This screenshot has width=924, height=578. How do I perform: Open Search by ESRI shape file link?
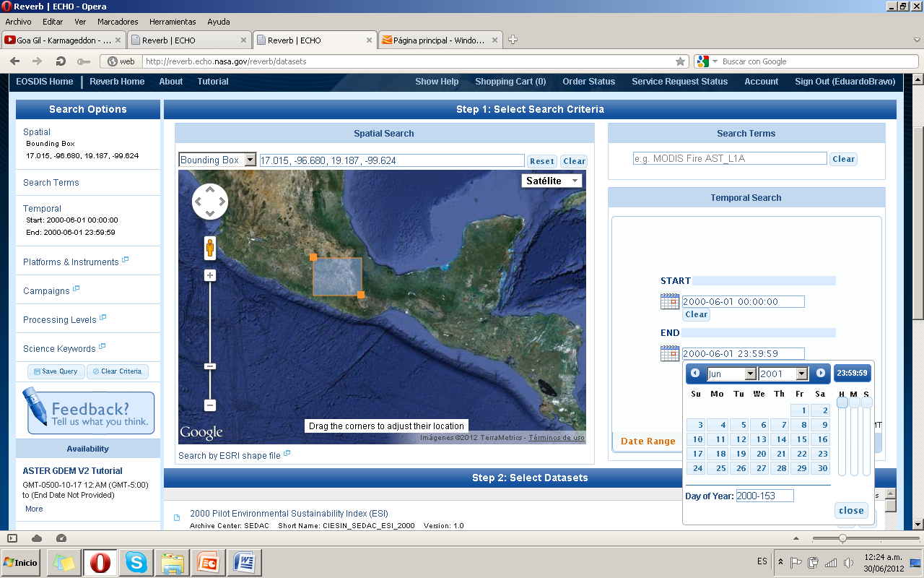tap(230, 455)
